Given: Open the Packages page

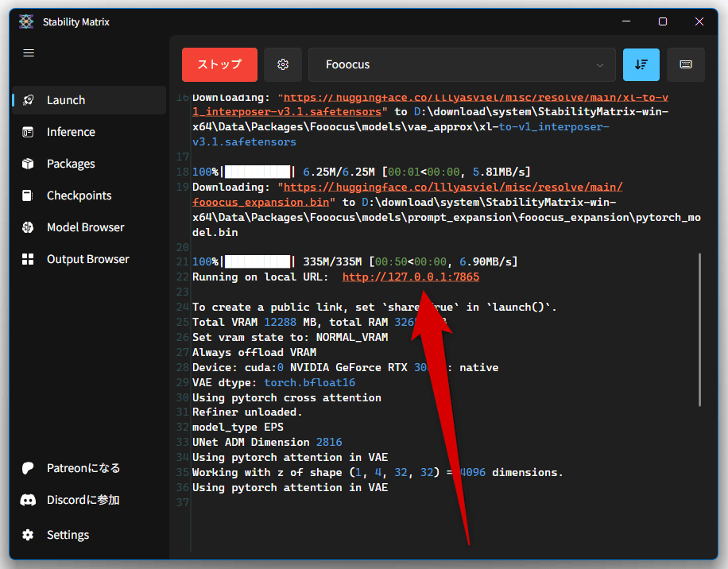Looking at the screenshot, I should 89,164.
